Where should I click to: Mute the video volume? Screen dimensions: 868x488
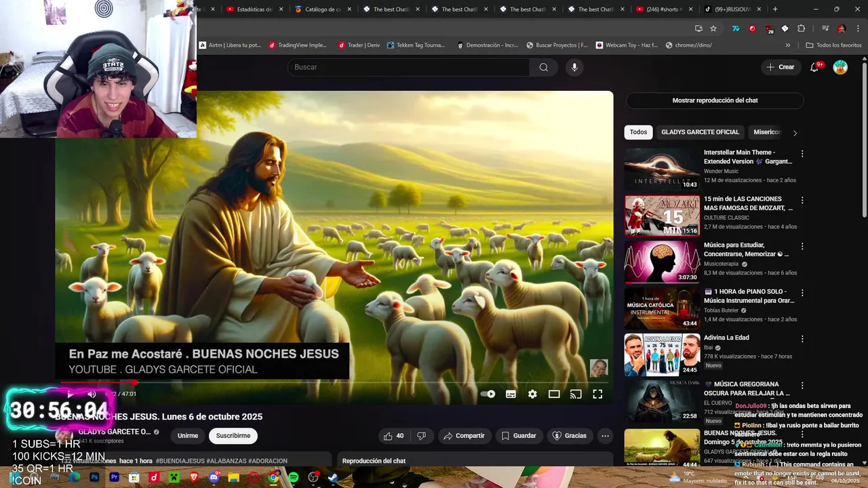[92, 394]
